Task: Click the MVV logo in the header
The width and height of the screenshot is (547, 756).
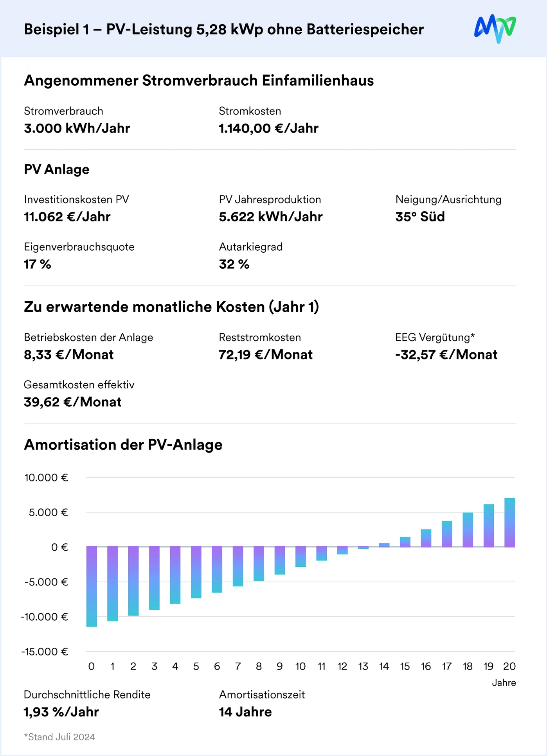Action: pos(495,29)
